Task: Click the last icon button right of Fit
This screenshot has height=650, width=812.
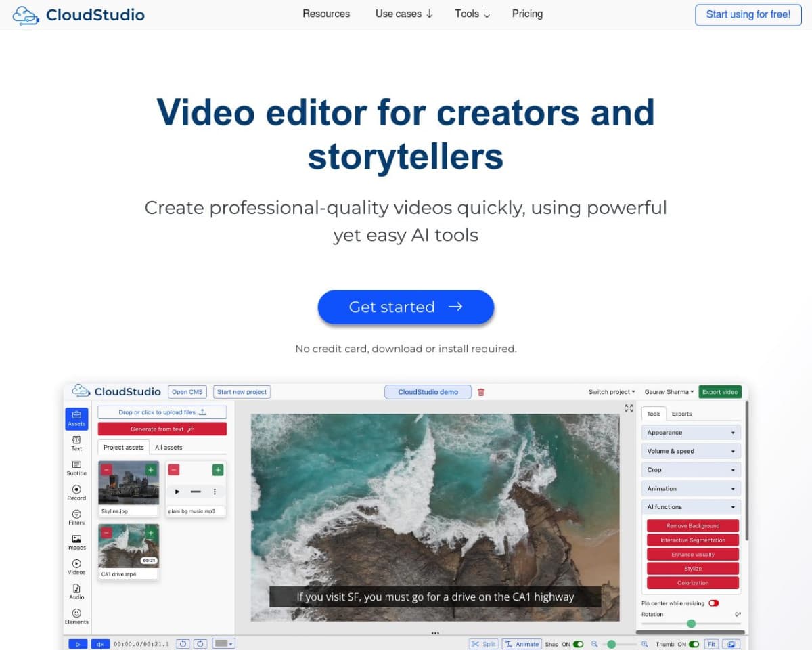Action: tap(731, 644)
